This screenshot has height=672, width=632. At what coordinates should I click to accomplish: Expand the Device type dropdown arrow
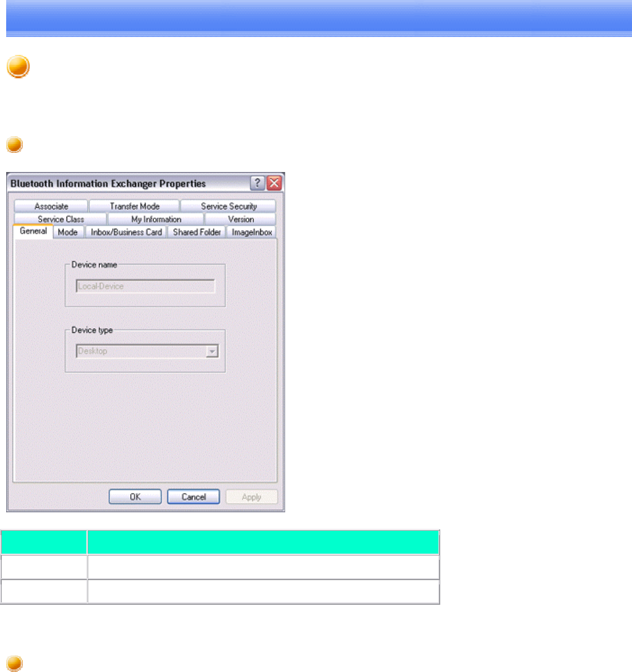[x=212, y=351]
